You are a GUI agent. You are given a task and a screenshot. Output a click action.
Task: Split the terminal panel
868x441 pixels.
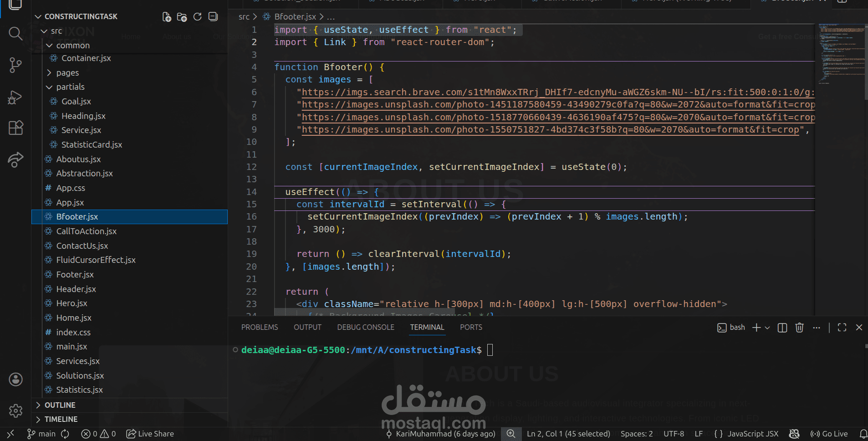[782, 328]
